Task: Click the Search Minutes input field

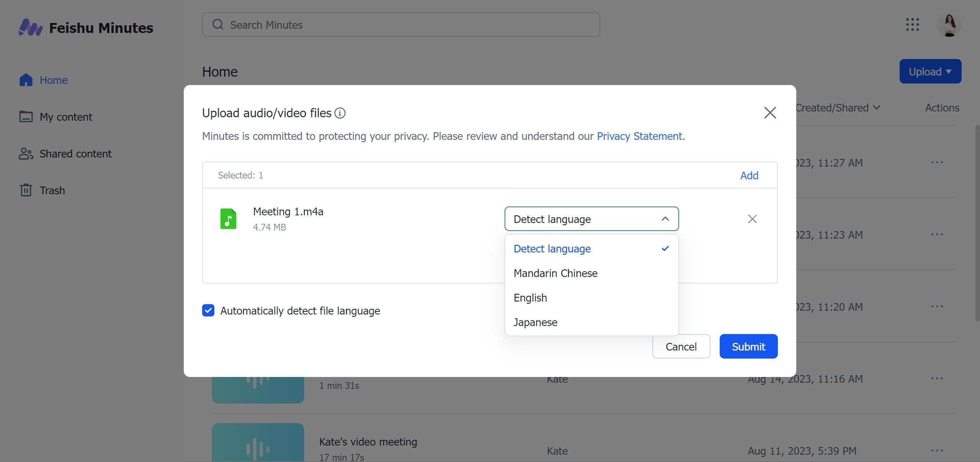Action: (x=400, y=25)
